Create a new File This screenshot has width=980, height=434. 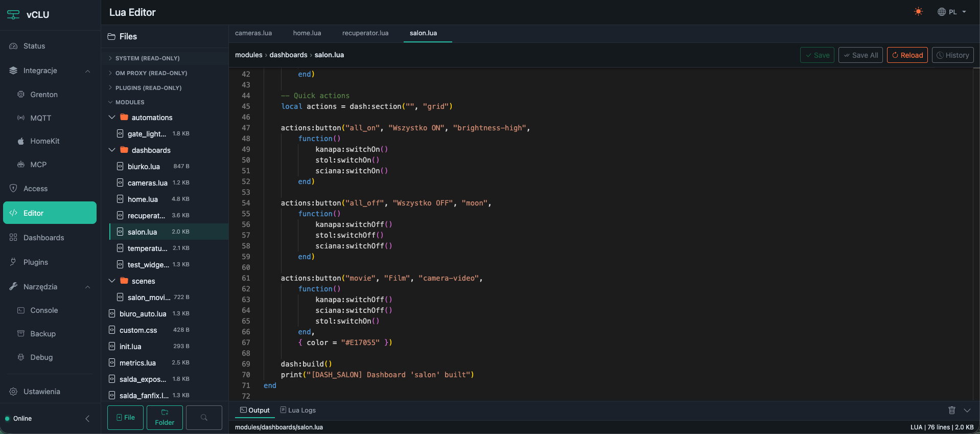125,418
